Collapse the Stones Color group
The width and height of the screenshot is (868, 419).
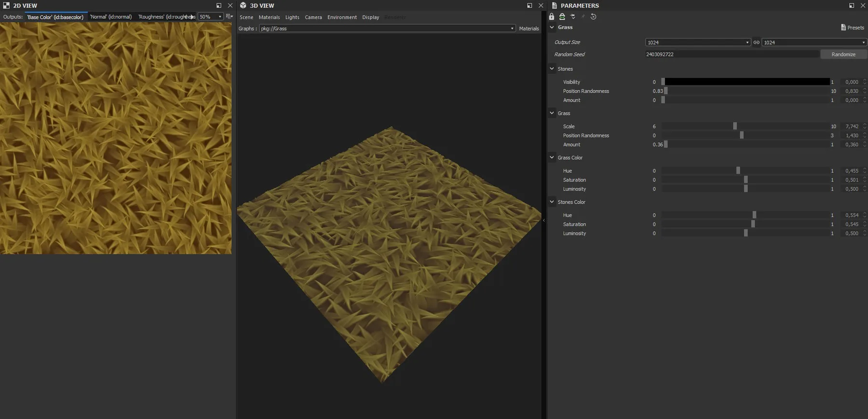click(x=552, y=202)
